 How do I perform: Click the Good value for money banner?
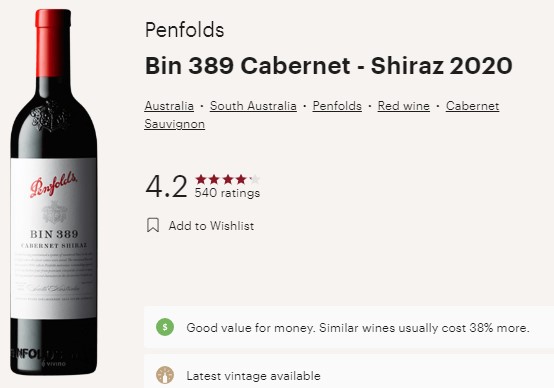point(349,327)
